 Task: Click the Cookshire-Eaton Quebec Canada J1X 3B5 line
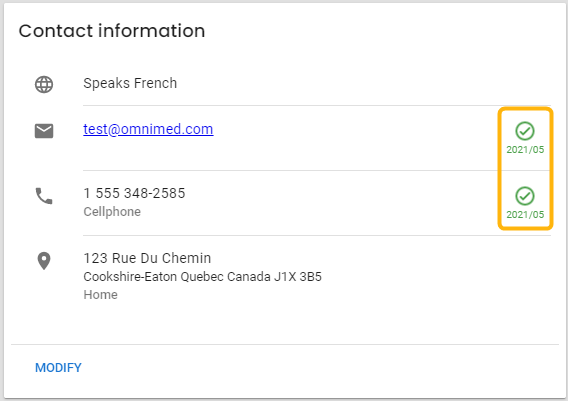coord(202,277)
